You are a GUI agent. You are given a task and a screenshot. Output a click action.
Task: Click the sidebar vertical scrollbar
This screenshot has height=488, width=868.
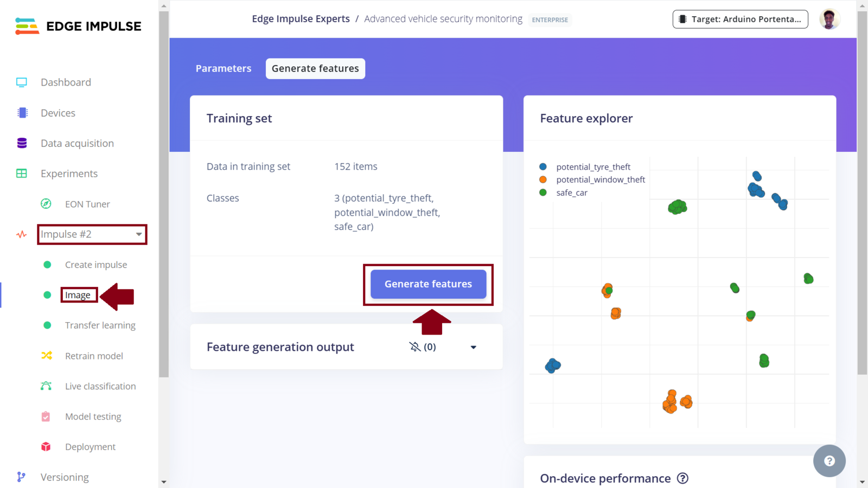coord(164,194)
